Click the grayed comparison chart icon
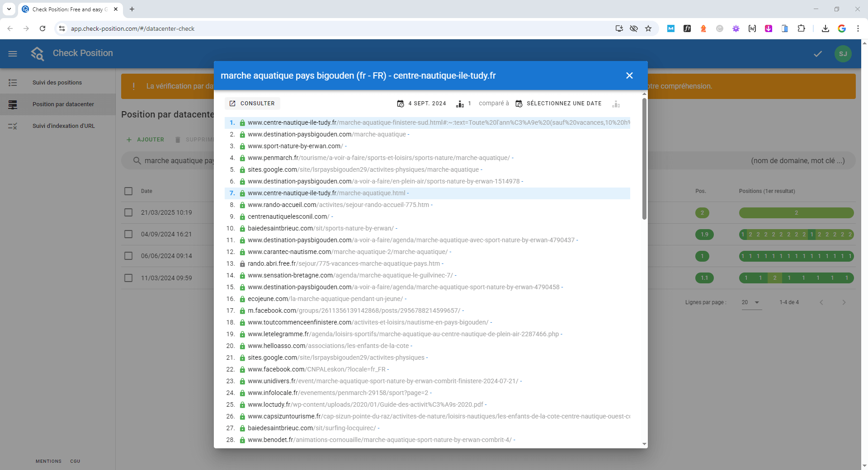 616,104
